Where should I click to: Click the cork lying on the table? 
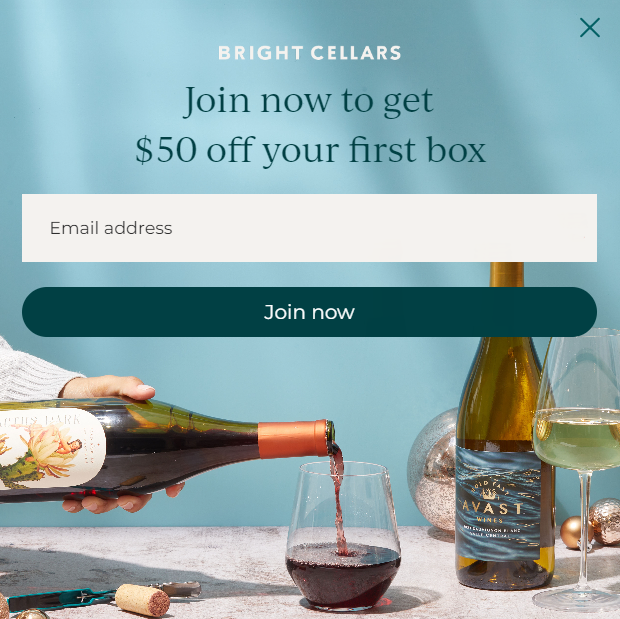142,600
